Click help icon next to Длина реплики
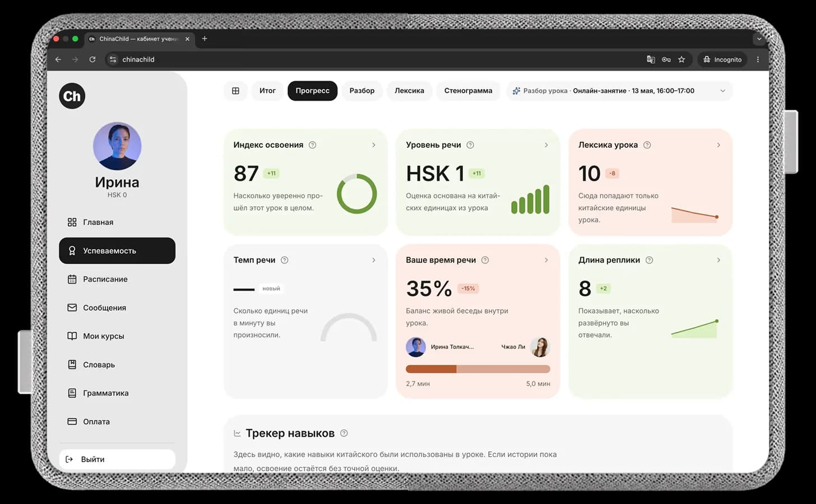This screenshot has width=816, height=504. (x=650, y=260)
